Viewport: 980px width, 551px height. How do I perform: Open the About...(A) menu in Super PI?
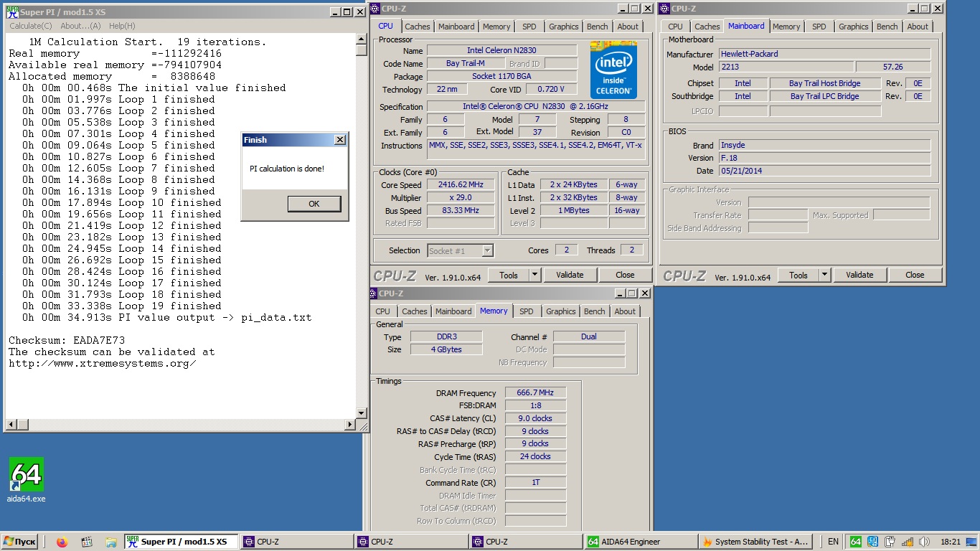click(x=81, y=26)
